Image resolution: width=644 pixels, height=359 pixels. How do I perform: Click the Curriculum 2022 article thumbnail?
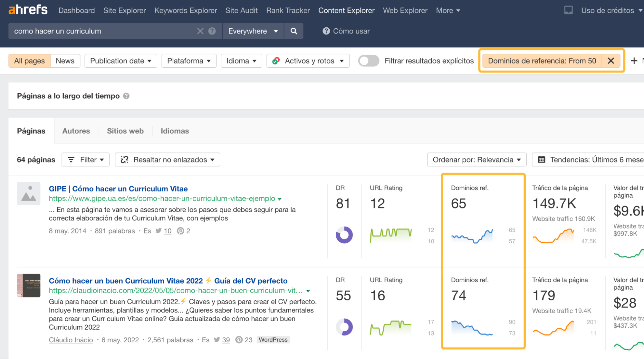click(28, 286)
